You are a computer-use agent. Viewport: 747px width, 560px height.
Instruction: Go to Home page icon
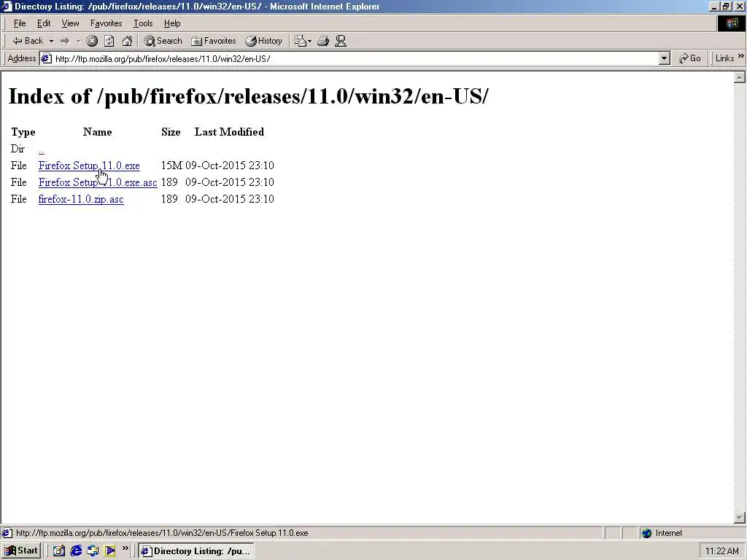tap(127, 41)
